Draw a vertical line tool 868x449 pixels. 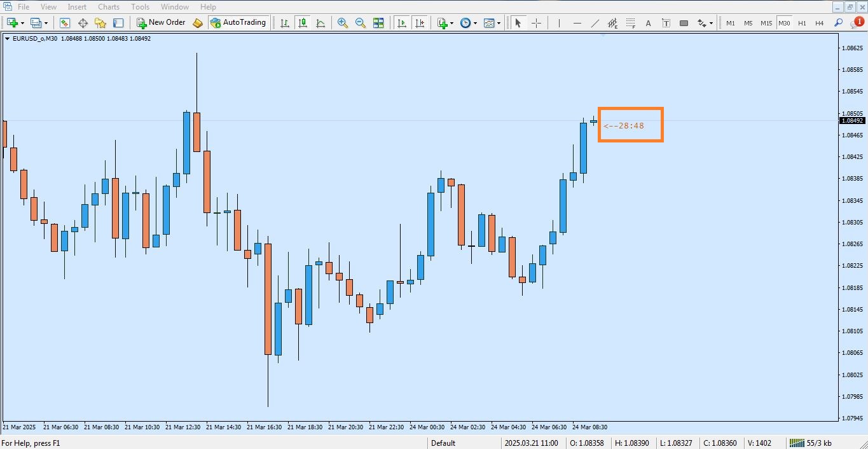(x=559, y=23)
